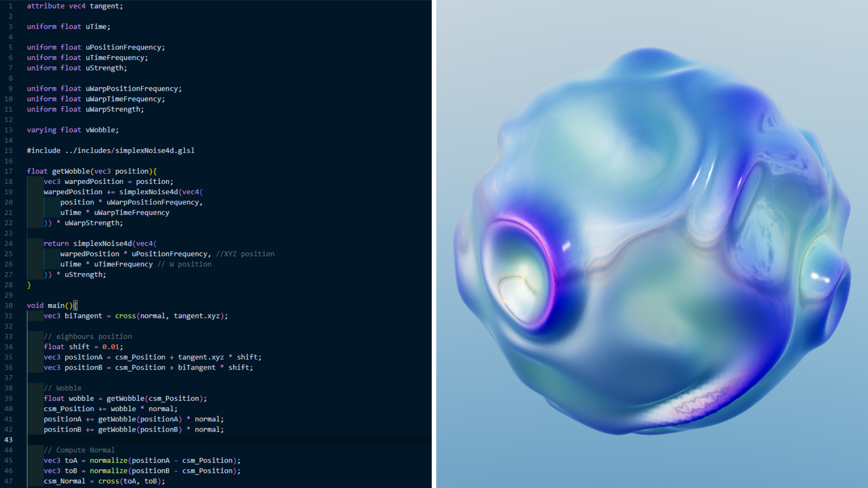Click the line 'attribute vec4 tangent;'

pyautogui.click(x=75, y=6)
